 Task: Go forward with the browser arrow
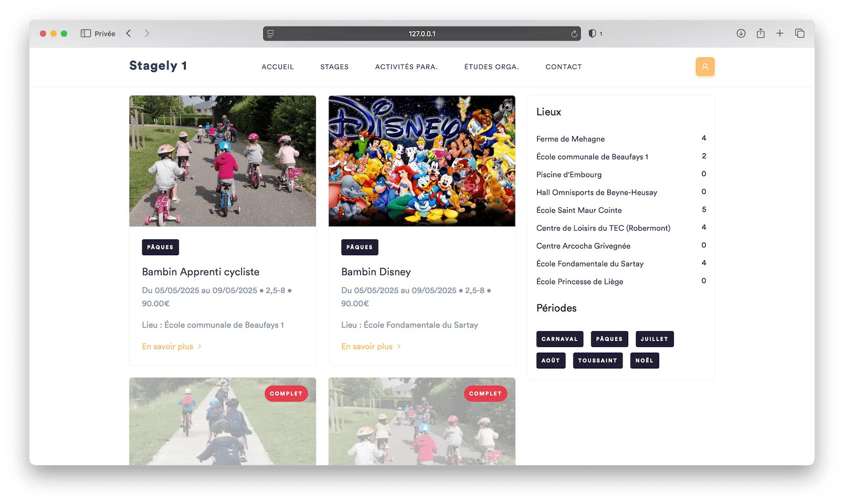tap(147, 34)
